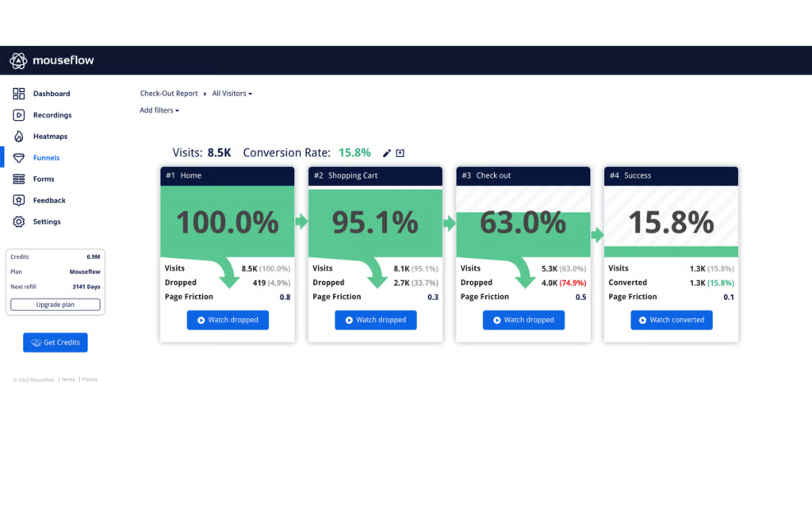Screen dimensions: 812x508
Task: Open the Privacy footer link
Action: coord(90,379)
